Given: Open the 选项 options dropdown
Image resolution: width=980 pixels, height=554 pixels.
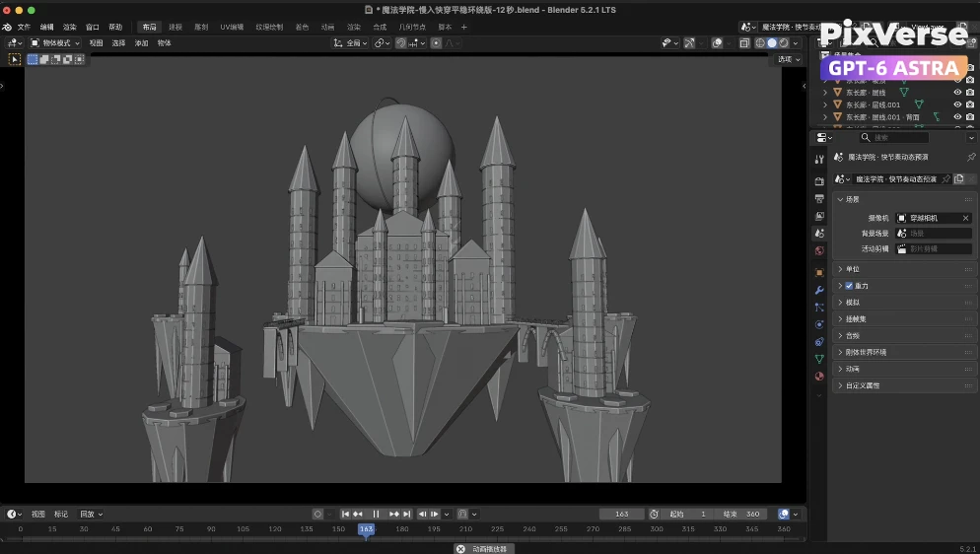Looking at the screenshot, I should coord(789,59).
